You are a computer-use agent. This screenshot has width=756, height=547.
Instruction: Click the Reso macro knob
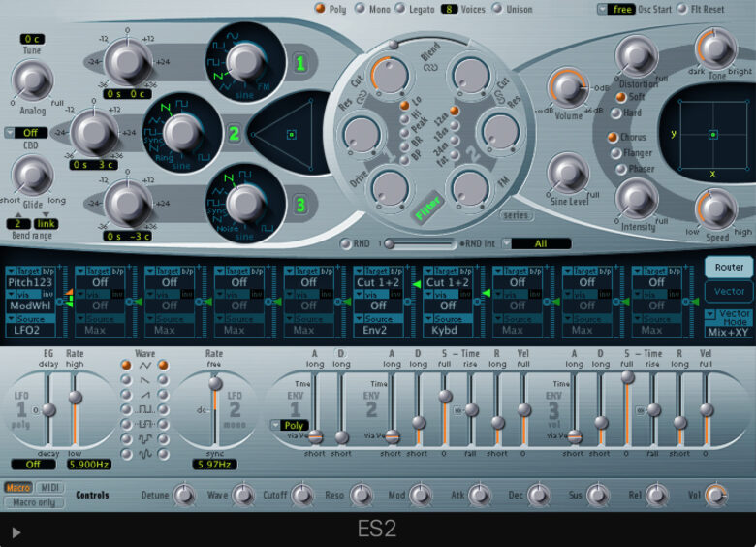pos(361,495)
